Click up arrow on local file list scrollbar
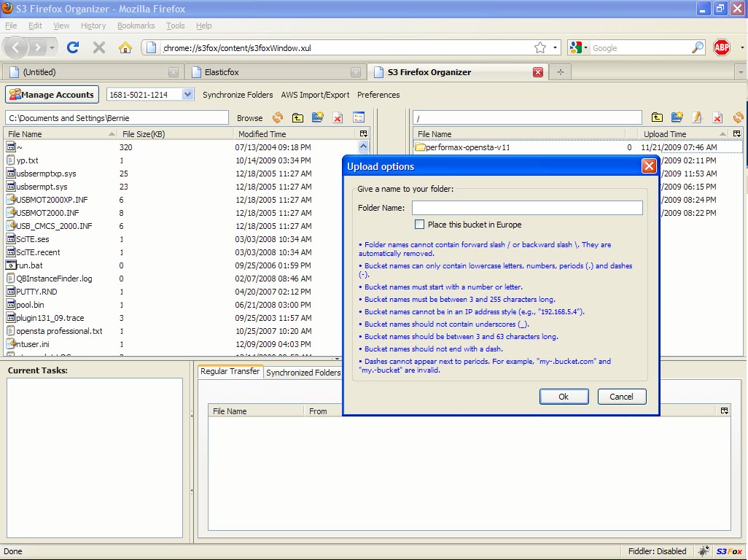This screenshot has height=560, width=748. (364, 147)
